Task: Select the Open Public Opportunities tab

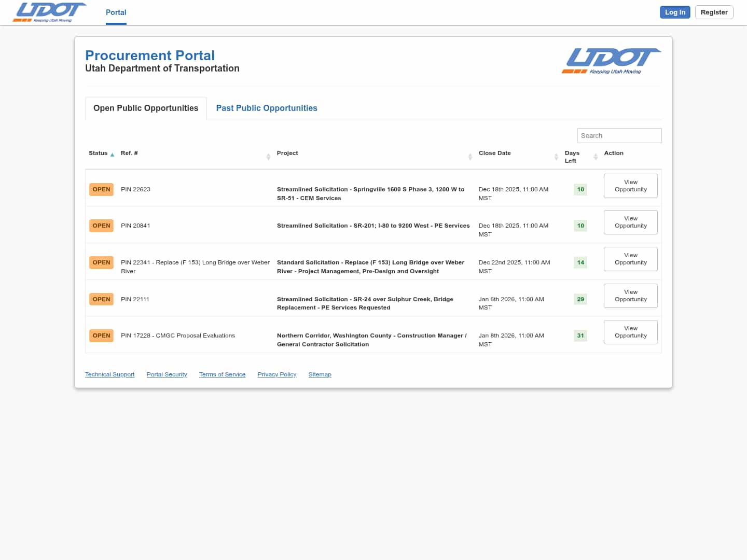Action: pos(146,108)
